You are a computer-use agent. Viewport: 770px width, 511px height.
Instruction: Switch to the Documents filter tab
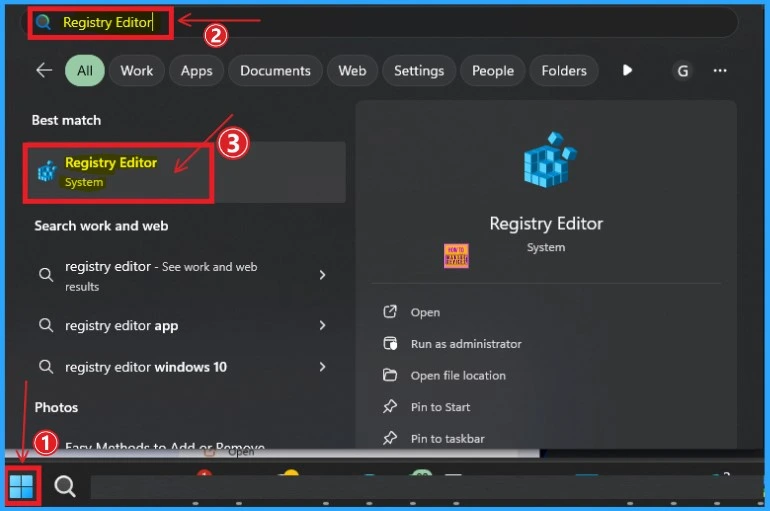click(x=275, y=71)
